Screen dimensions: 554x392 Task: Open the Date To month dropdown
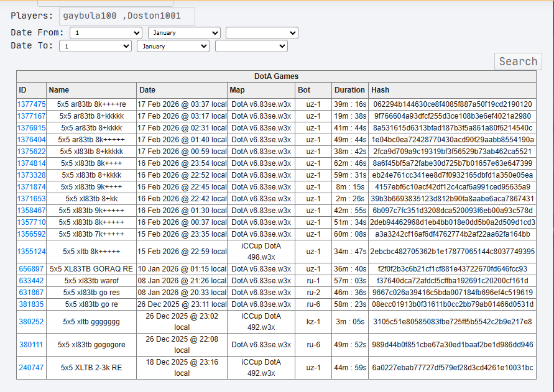pos(173,46)
